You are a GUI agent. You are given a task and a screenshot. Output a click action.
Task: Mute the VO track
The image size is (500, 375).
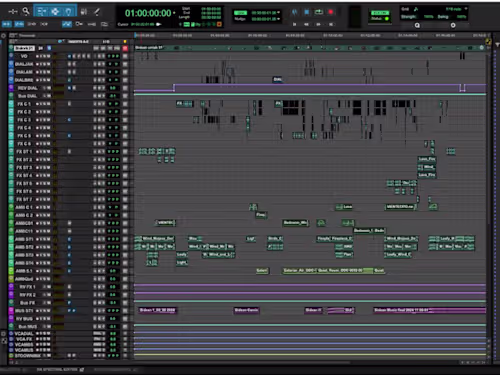47,56
